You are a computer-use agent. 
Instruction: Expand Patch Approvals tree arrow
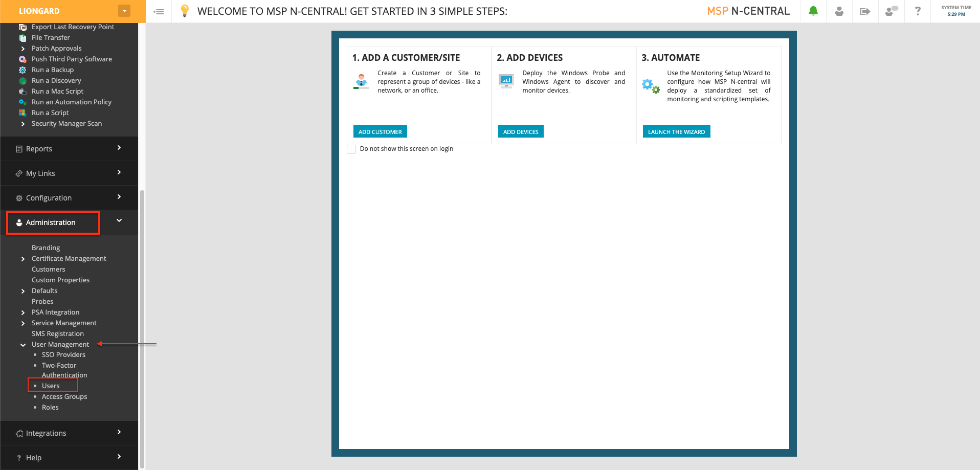click(23, 49)
